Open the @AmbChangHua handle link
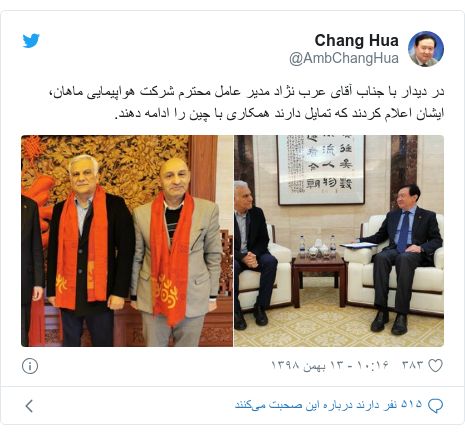The image size is (465, 435). [x=344, y=58]
